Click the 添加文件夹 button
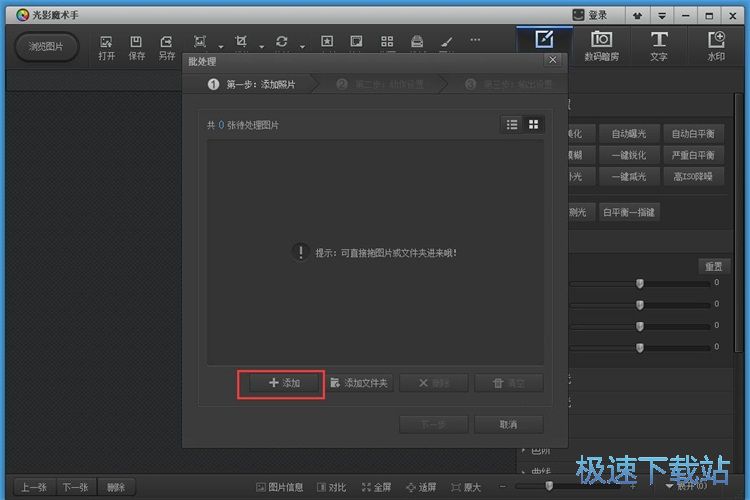750x500 pixels. [359, 383]
